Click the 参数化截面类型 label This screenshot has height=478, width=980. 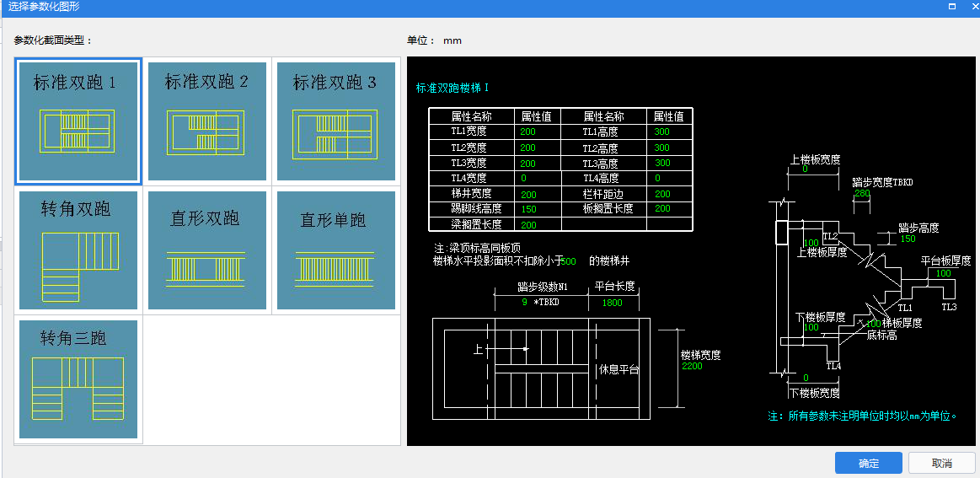[x=54, y=40]
